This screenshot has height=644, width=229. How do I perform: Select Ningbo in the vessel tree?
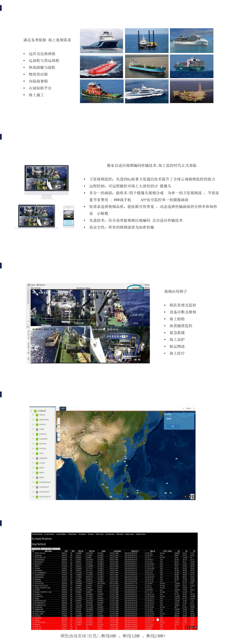(x=41, y=477)
